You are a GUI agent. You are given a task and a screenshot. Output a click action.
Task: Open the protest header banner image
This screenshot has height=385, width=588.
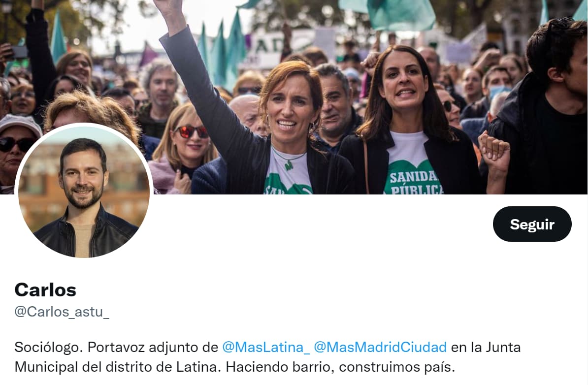(294, 96)
